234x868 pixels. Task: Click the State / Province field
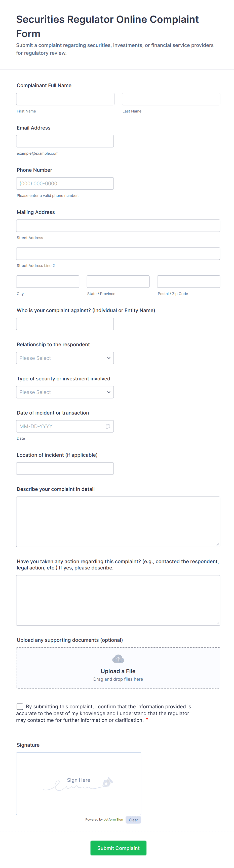click(118, 282)
